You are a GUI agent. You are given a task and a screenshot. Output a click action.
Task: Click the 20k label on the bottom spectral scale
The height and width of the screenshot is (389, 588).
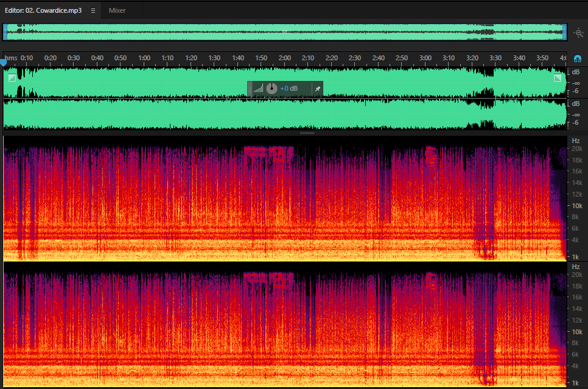[577, 275]
